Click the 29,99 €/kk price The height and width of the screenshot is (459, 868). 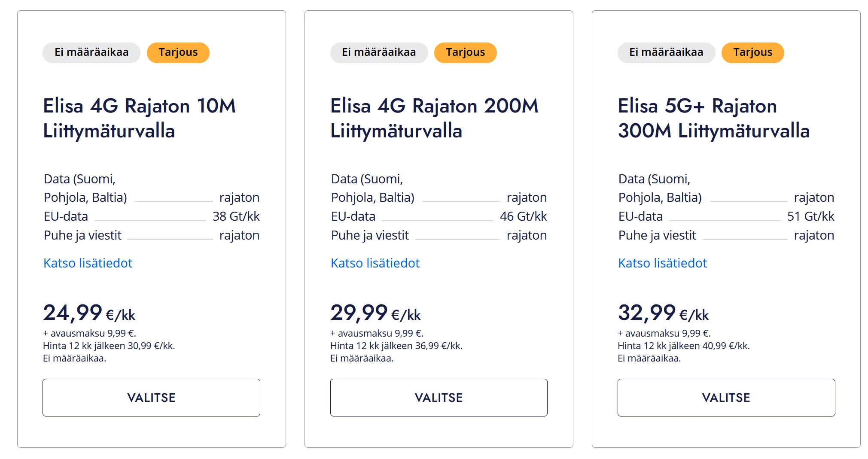[375, 313]
